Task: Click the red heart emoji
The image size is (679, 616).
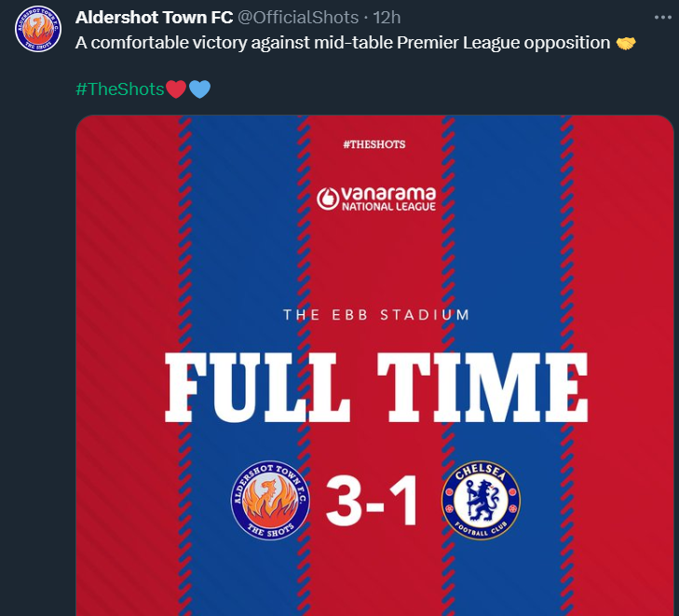Action: pyautogui.click(x=176, y=89)
